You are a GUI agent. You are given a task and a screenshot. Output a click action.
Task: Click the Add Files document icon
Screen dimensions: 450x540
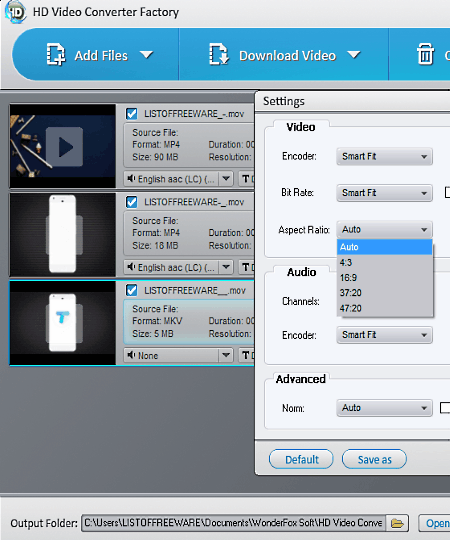pos(56,54)
